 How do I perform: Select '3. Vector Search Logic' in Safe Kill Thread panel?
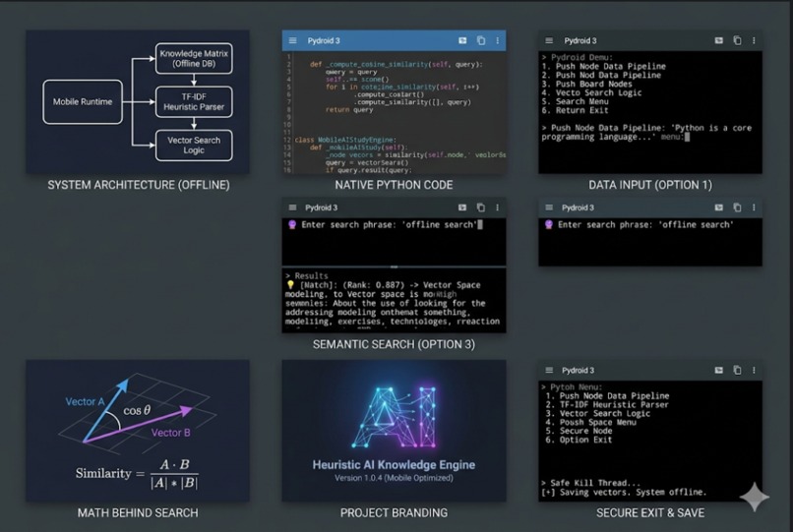click(598, 413)
